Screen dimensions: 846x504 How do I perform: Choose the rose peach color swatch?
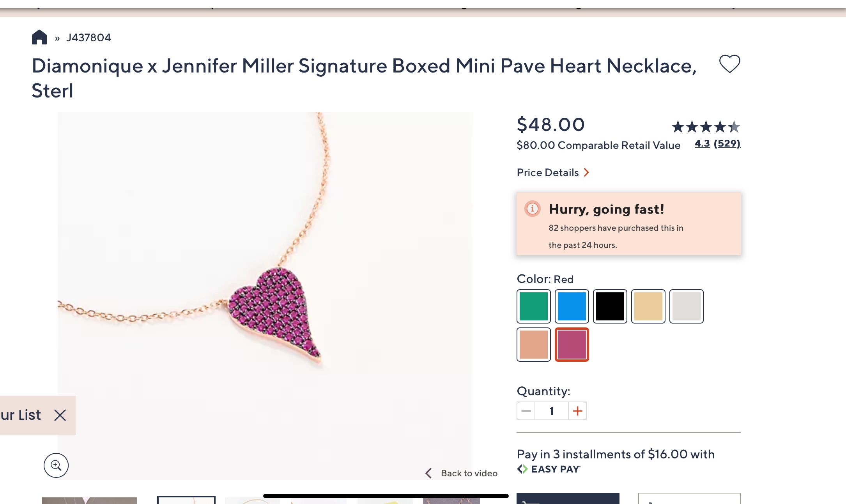[x=534, y=345]
